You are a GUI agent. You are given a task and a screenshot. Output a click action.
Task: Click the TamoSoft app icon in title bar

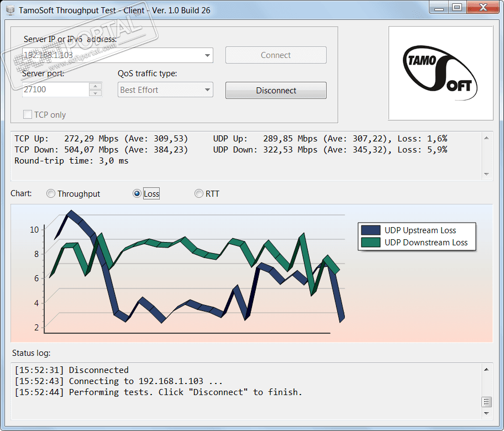(x=11, y=10)
